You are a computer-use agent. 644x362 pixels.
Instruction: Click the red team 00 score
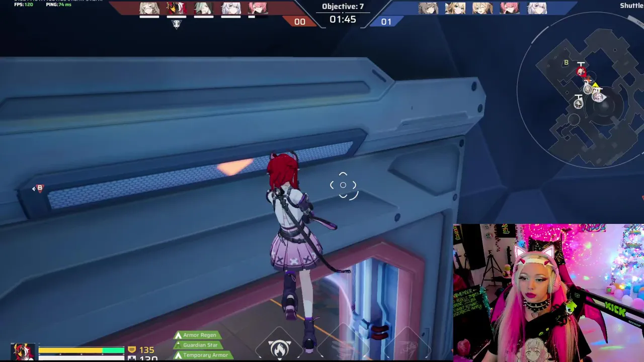click(300, 22)
